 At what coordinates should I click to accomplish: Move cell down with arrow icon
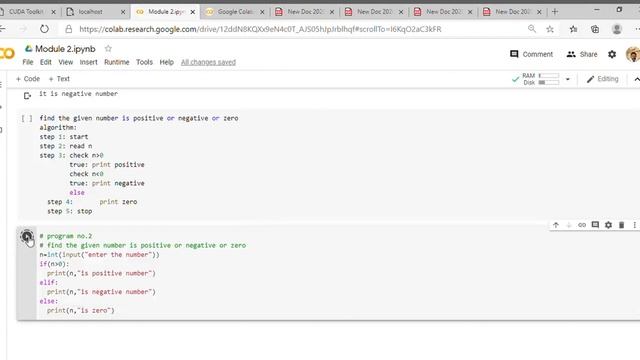pos(569,225)
